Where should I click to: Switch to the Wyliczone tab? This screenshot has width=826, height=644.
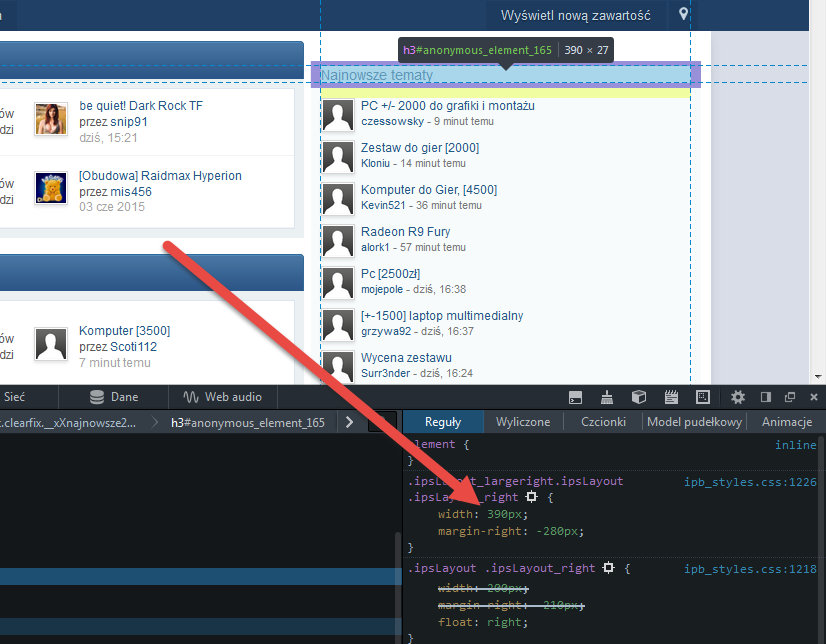click(523, 422)
